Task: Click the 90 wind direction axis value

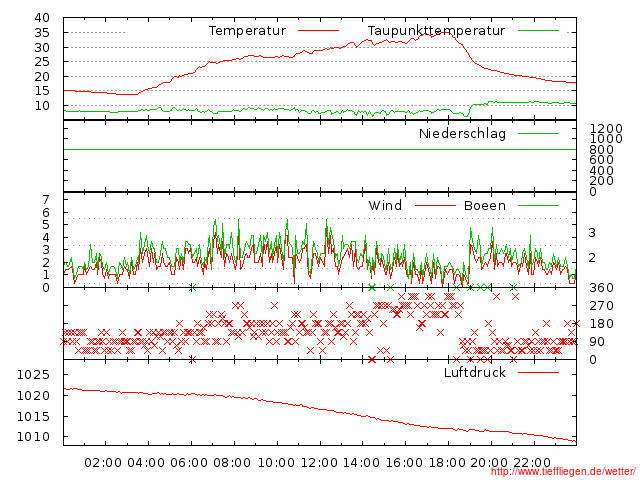Action: (597, 342)
